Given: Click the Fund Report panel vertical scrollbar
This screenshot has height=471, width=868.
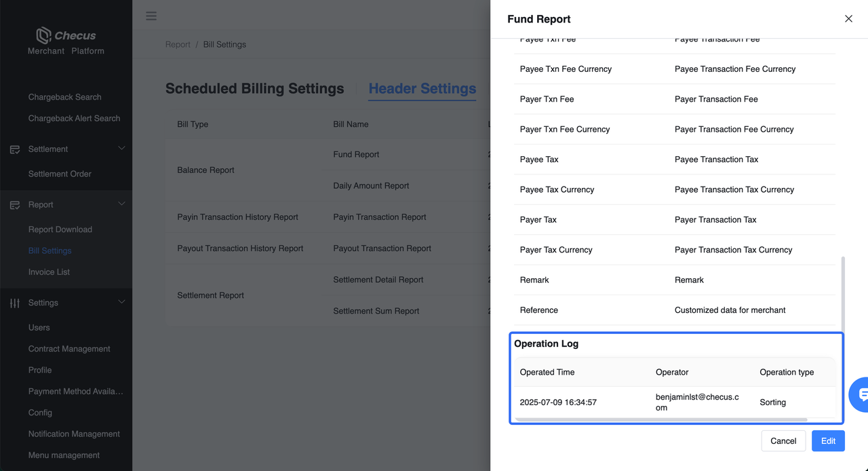Looking at the screenshot, I should click(844, 292).
